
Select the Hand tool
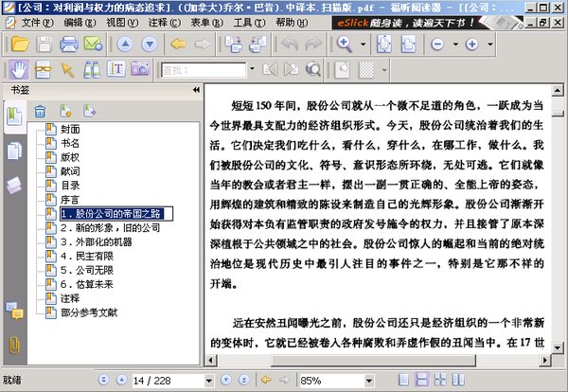pyautogui.click(x=19, y=69)
